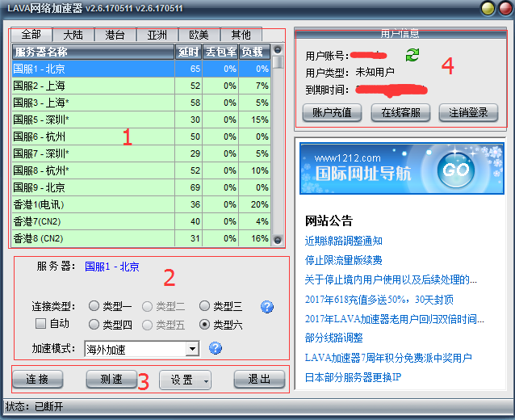This screenshot has width=515, height=420.
Task: Sort by 延时 column header
Action: coord(189,52)
